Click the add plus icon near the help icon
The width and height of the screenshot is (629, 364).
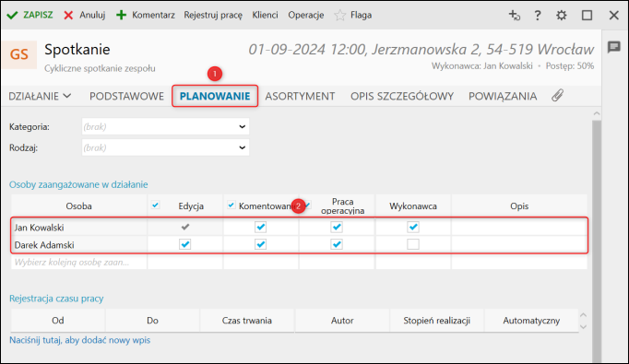pos(515,16)
